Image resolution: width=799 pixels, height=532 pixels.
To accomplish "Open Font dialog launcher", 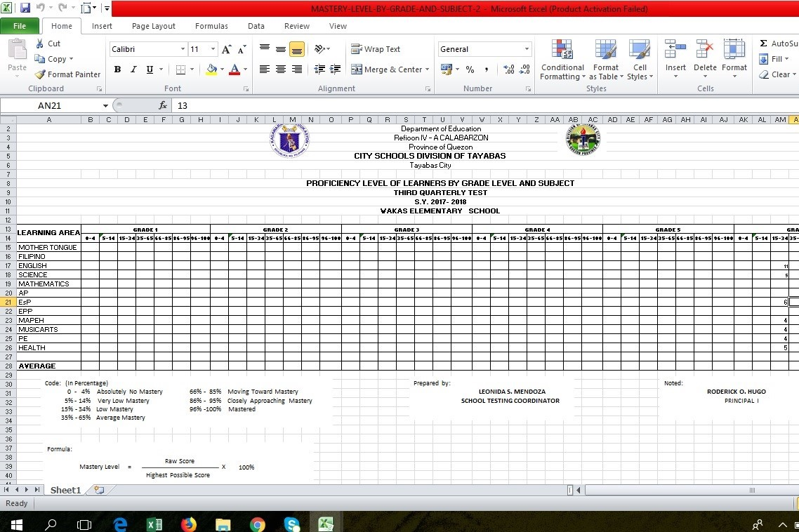I will 246,88.
